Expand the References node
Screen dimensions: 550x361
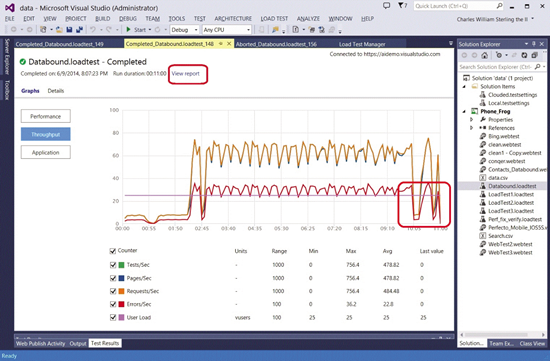[472, 128]
